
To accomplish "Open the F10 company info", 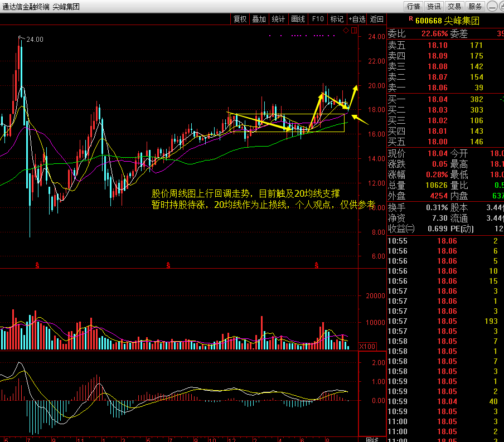I will [x=318, y=20].
